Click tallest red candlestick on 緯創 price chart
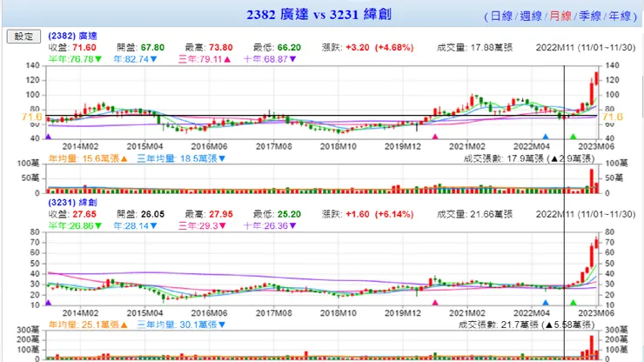This screenshot has width=644, height=362. point(592,257)
